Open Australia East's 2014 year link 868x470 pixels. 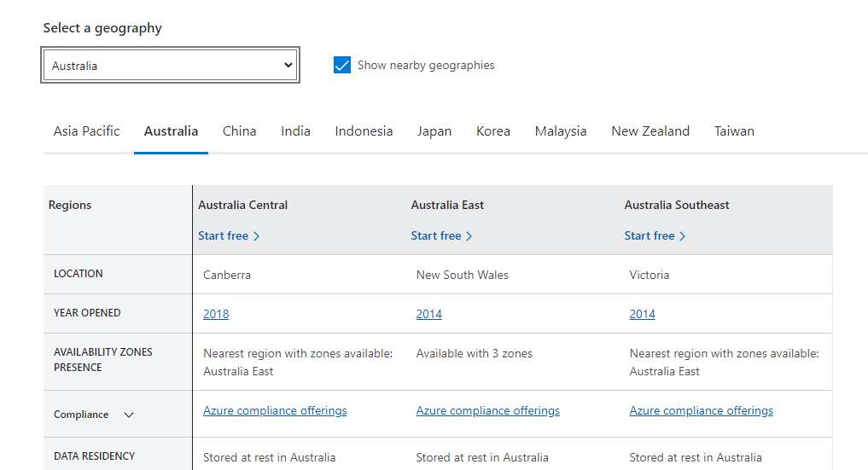coord(428,314)
